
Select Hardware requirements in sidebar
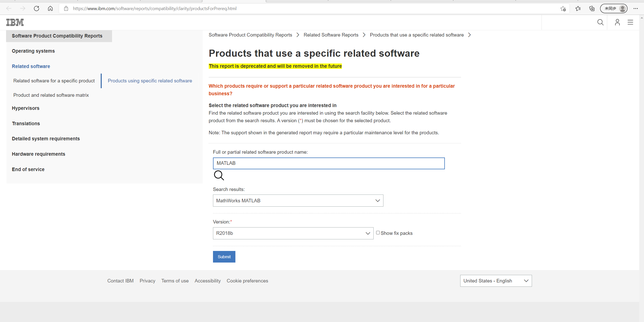click(39, 154)
